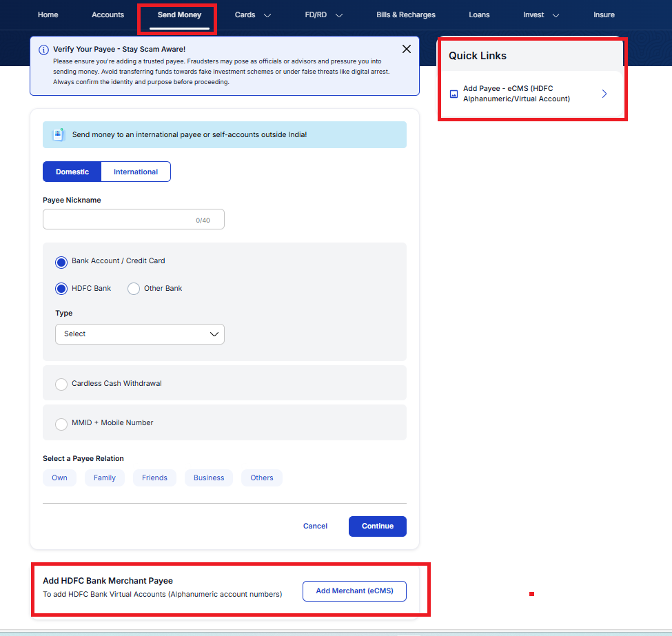
Task: Click the international payee banner icon
Action: (58, 134)
